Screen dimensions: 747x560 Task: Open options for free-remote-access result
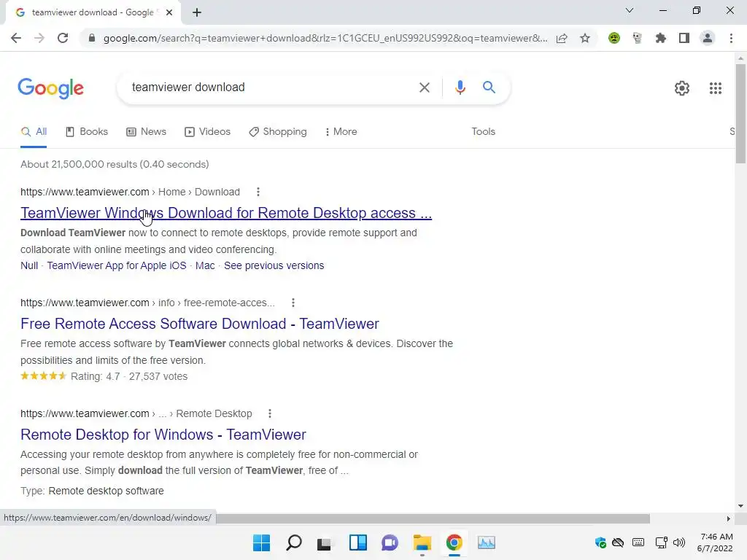[x=293, y=303]
